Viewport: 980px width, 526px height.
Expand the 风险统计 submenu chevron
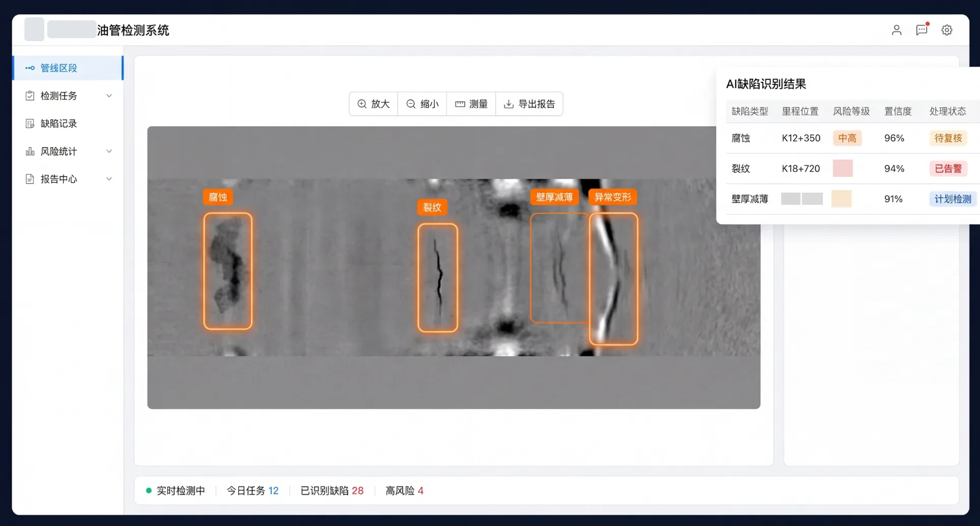pos(109,151)
